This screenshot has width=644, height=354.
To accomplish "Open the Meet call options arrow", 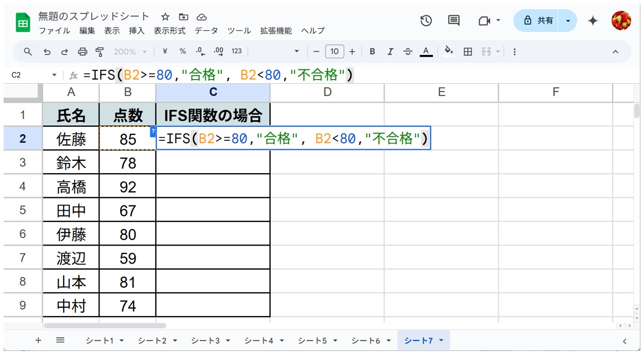I will tap(498, 21).
